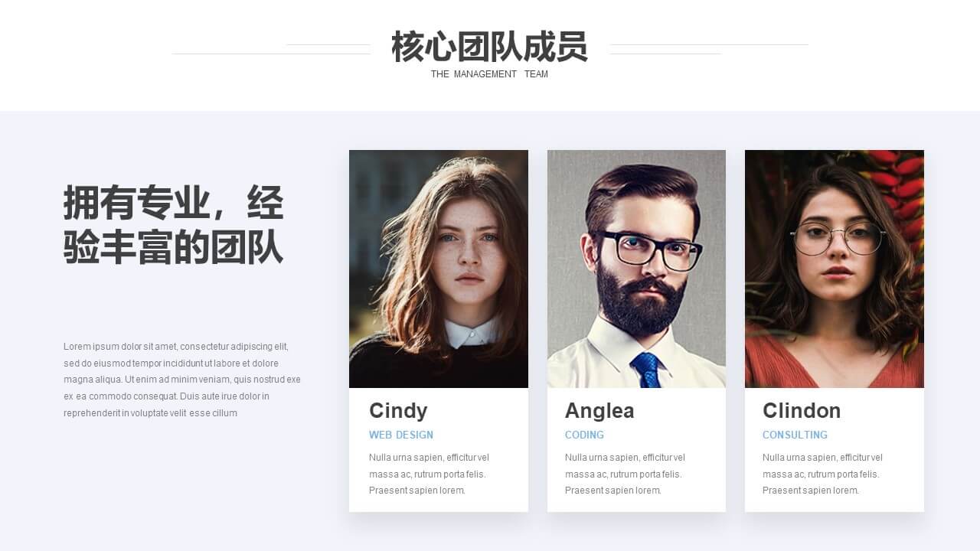Screen dimensions: 980x551
Task: Select Anglea's bearded portrait photo
Action: [636, 269]
